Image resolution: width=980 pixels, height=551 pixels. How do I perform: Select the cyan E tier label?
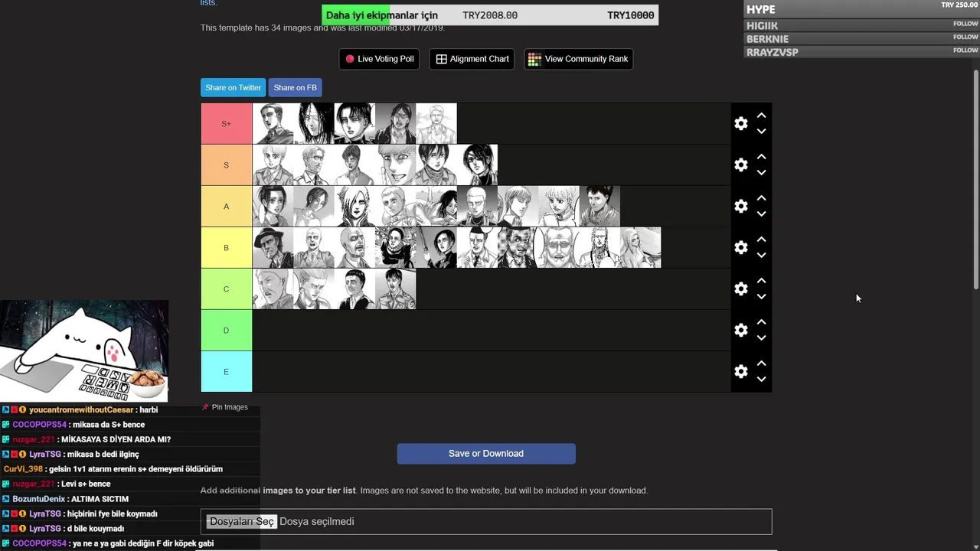[226, 371]
